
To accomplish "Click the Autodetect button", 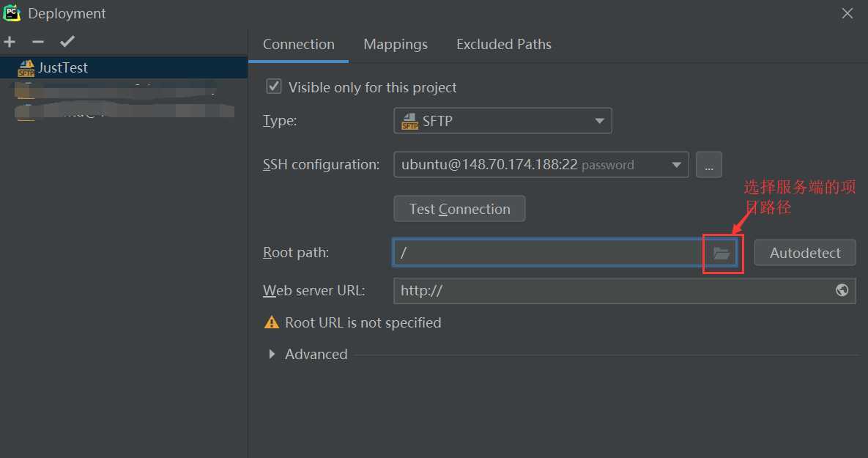I will (805, 253).
